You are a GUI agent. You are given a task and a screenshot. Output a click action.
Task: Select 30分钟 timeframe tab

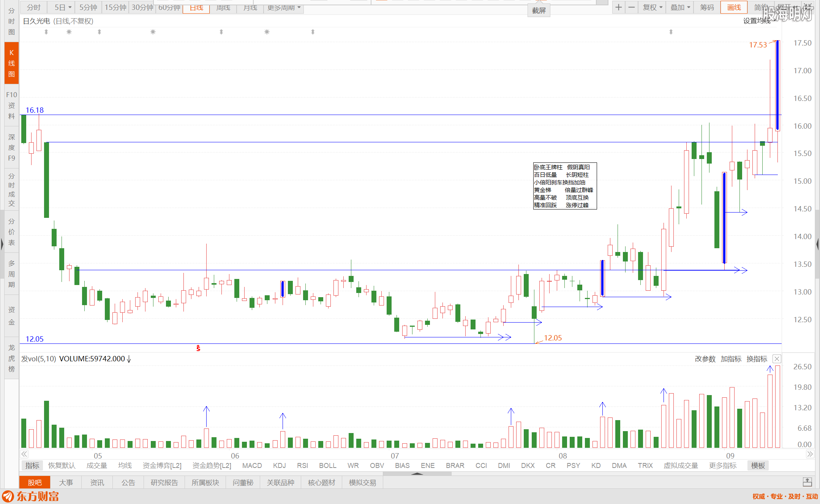(x=142, y=7)
